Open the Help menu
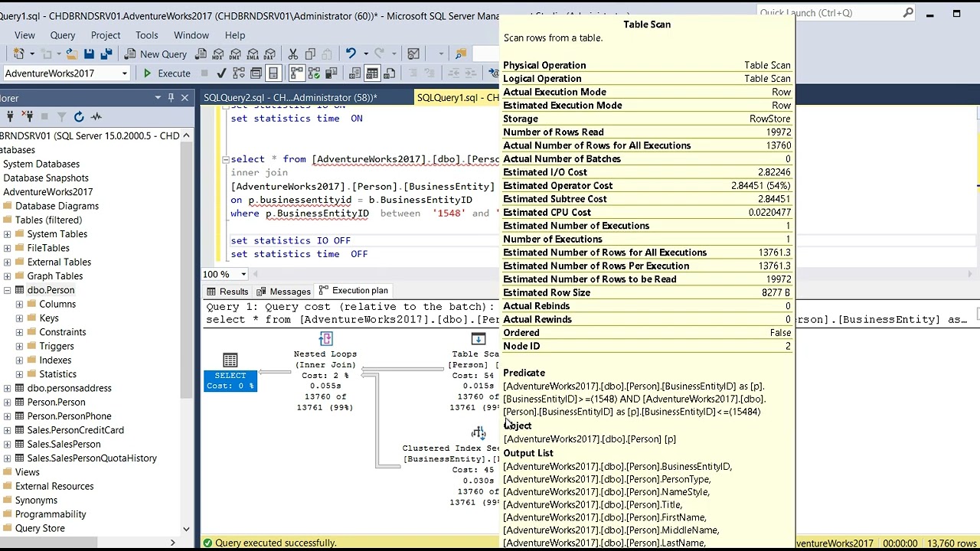The height and width of the screenshot is (551, 980). (x=235, y=35)
